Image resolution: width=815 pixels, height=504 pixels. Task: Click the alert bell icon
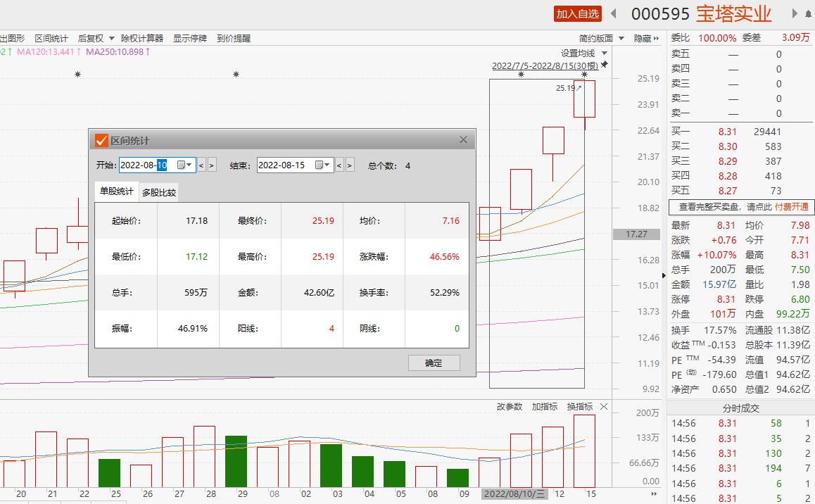click(x=808, y=14)
